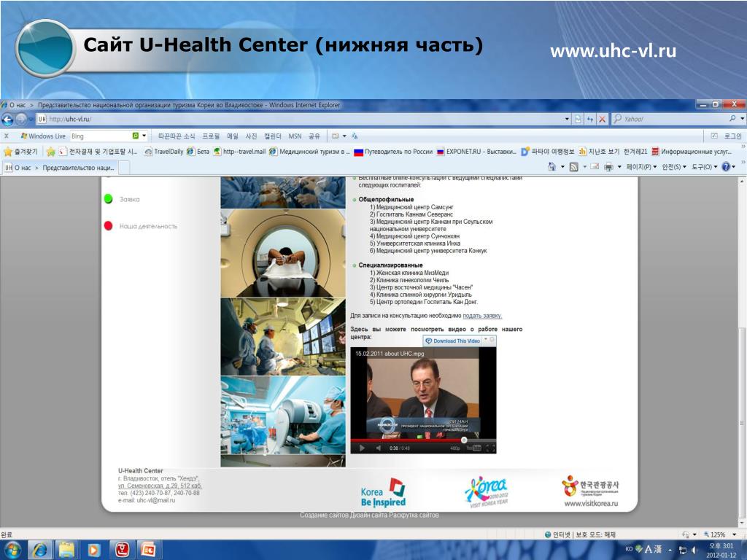Open the PowerPoint taskbar icon
This screenshot has width=747, height=560.
pos(148,550)
